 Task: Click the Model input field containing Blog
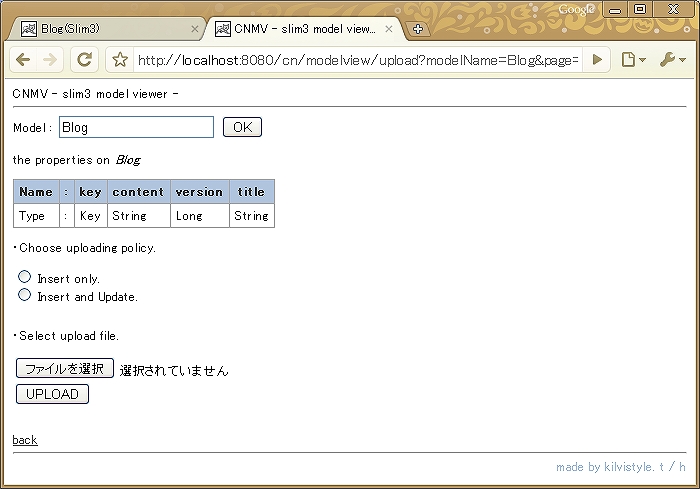(x=136, y=127)
